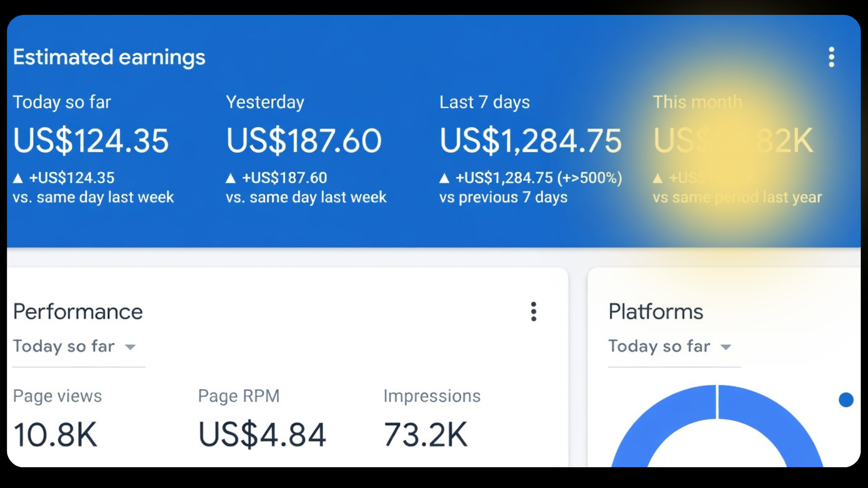Click the Impressions 73.2K value
868x488 pixels.
point(425,435)
